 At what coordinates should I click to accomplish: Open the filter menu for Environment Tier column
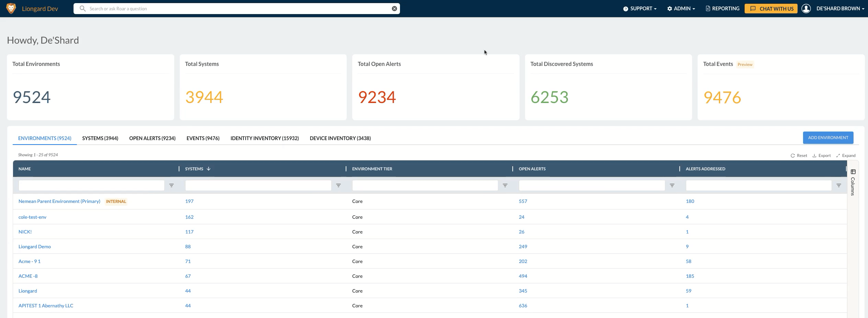pyautogui.click(x=505, y=185)
